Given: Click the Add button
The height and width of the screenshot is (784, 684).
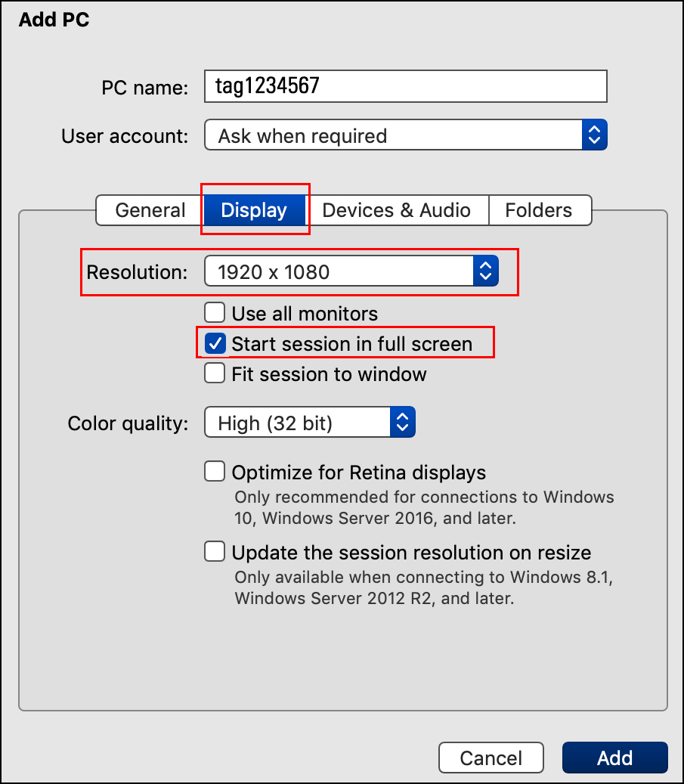Looking at the screenshot, I should tap(614, 758).
